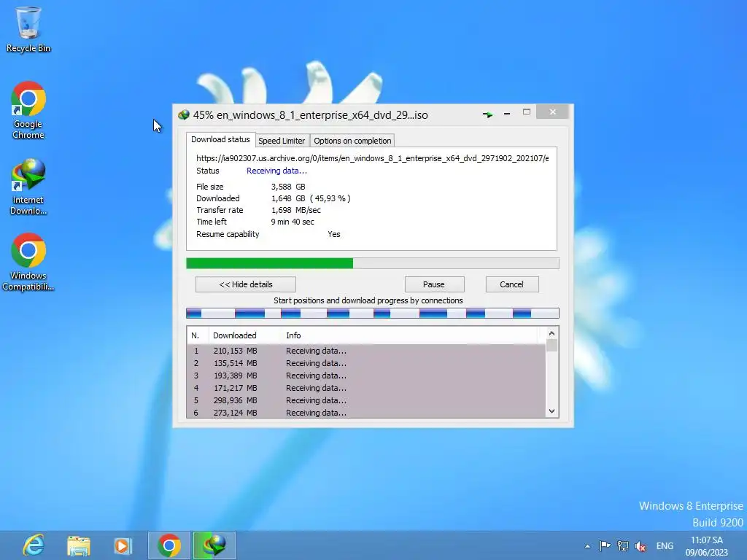Switch to the Speed Limiter tab

[282, 141]
